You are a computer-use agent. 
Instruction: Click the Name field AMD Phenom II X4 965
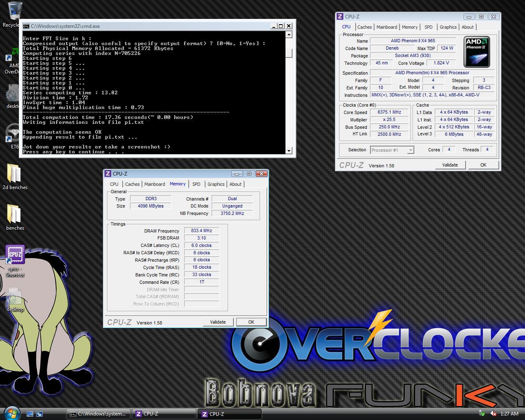413,41
